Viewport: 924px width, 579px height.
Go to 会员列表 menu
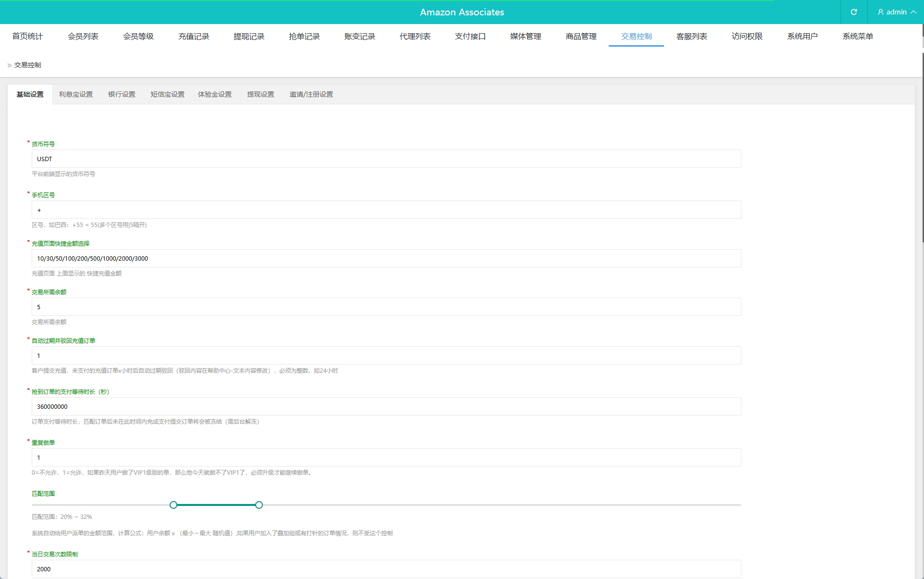(83, 37)
